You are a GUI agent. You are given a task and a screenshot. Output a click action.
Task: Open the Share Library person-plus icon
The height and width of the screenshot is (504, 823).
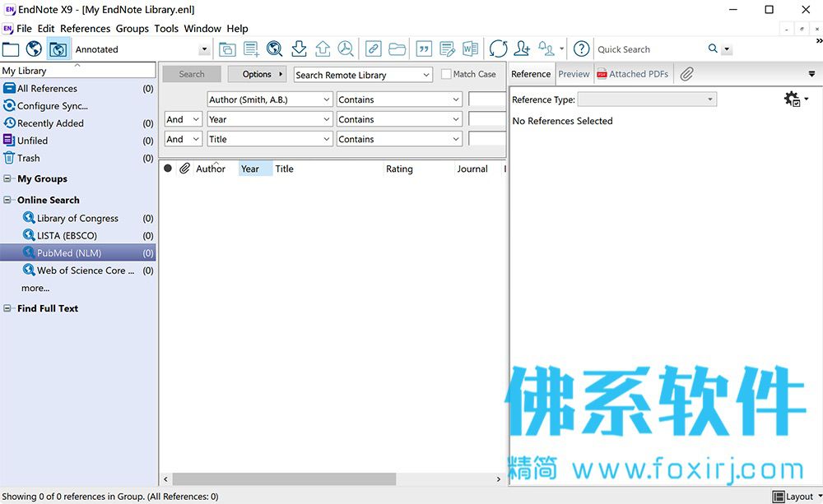(x=522, y=49)
